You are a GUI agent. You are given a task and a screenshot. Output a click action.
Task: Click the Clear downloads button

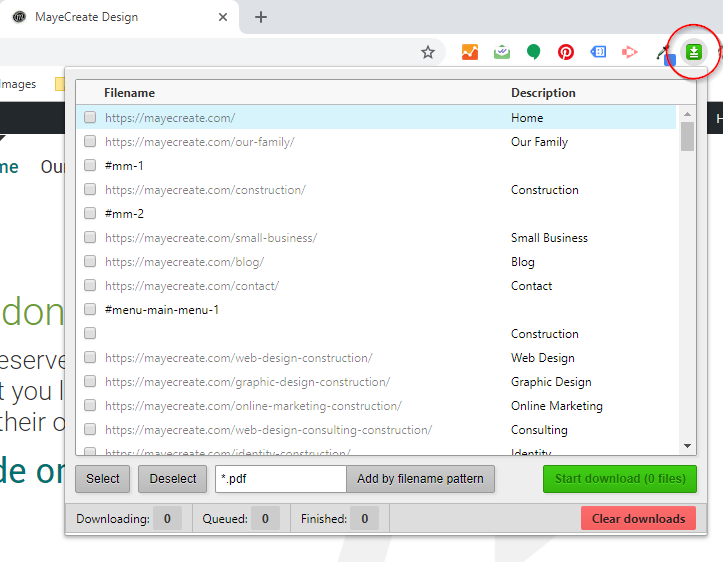point(638,519)
